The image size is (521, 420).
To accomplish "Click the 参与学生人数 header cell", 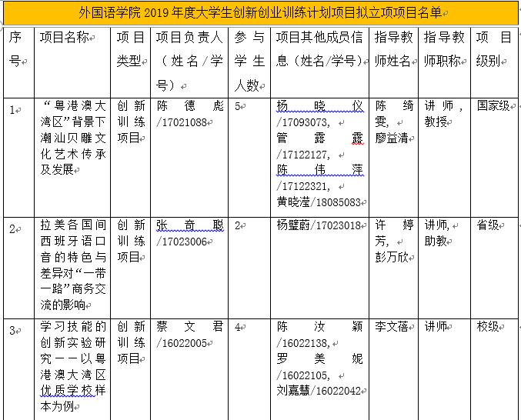I will pyautogui.click(x=249, y=61).
